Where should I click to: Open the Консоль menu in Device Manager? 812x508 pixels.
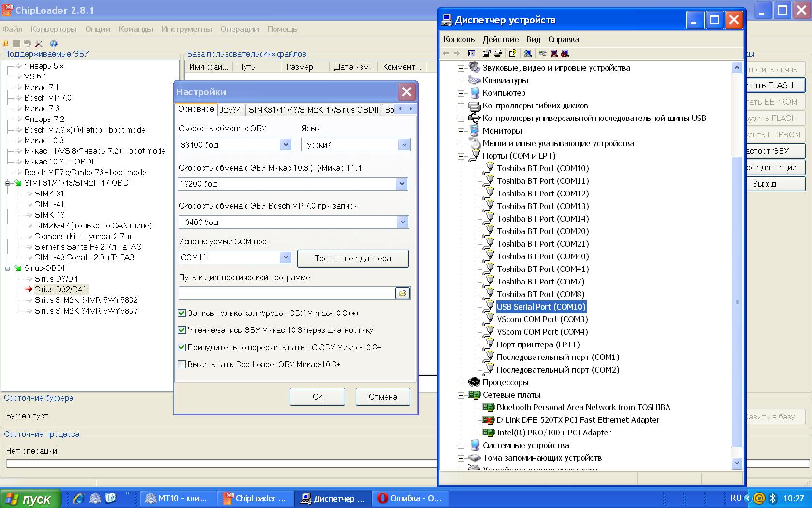[459, 39]
